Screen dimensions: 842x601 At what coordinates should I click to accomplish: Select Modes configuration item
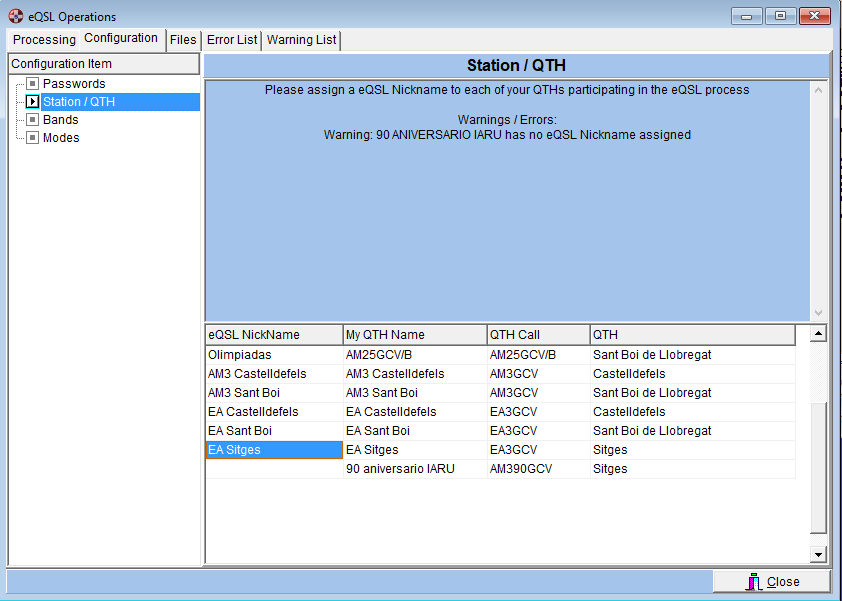(x=61, y=138)
